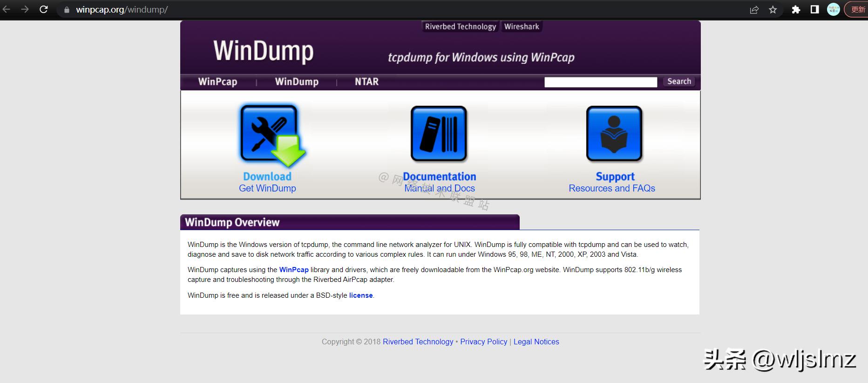Viewport: 868px width, 383px height.
Task: Click the Support heading link
Action: [x=615, y=177]
